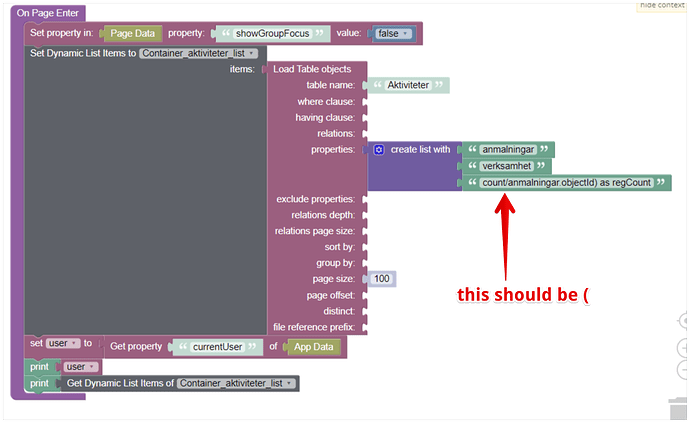Viewport: 690px width, 422px height.
Task: Click the App Data block
Action: [x=313, y=347]
